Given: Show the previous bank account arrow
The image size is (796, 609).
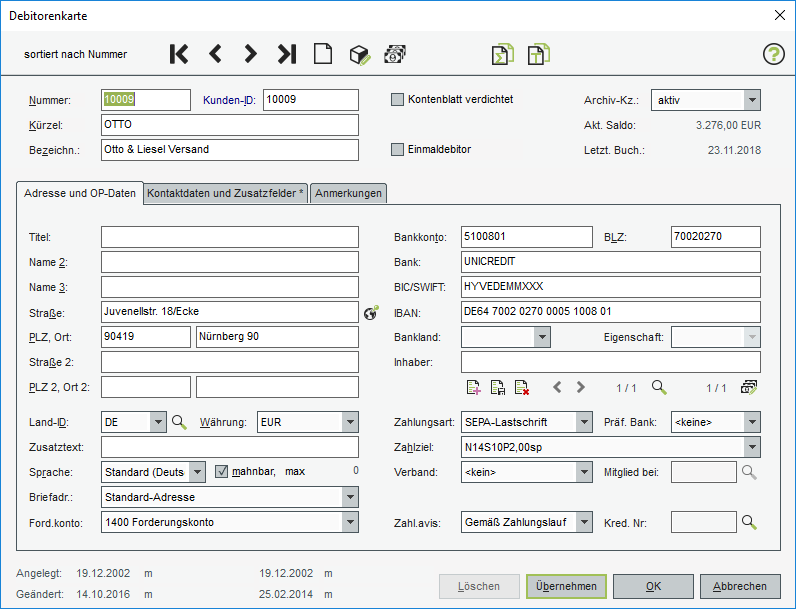Looking at the screenshot, I should [557, 388].
